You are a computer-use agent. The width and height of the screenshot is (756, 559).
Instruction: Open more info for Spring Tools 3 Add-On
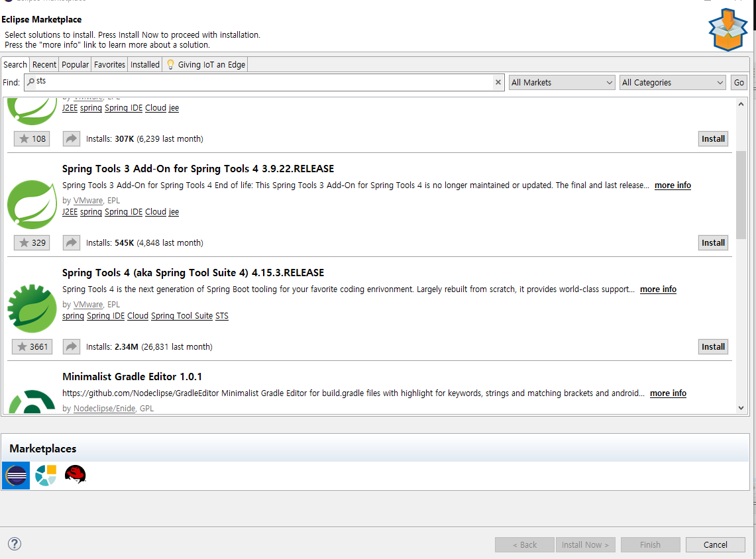pyautogui.click(x=673, y=185)
